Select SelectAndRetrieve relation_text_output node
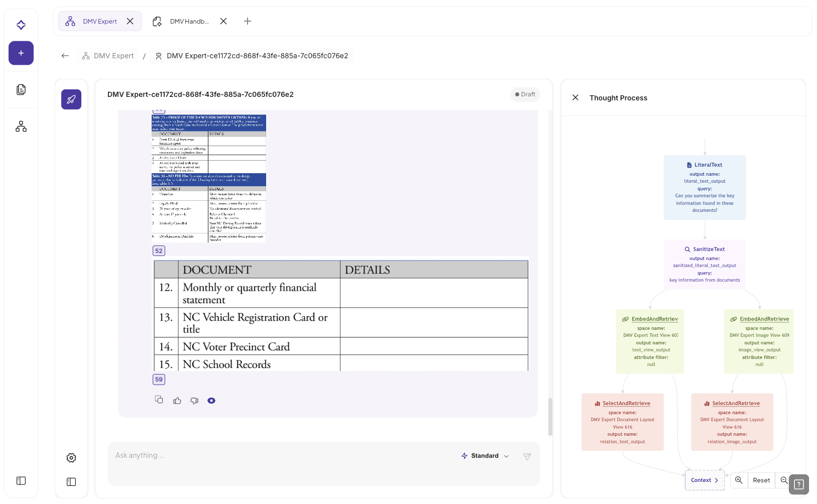 pyautogui.click(x=623, y=422)
